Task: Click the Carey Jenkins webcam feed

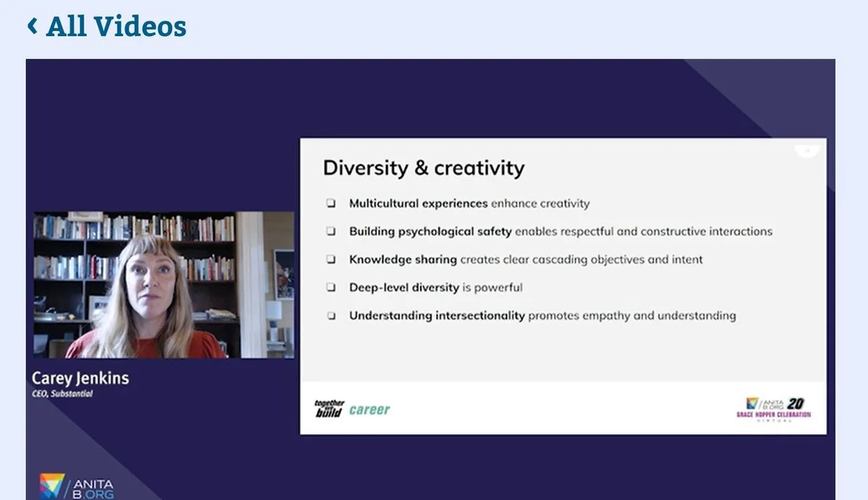Action: 163,285
